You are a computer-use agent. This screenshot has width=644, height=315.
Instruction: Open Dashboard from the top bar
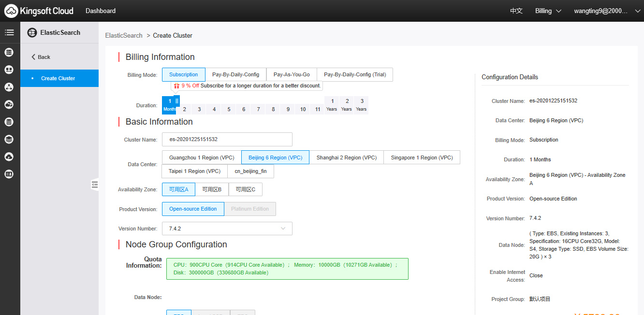click(x=101, y=11)
